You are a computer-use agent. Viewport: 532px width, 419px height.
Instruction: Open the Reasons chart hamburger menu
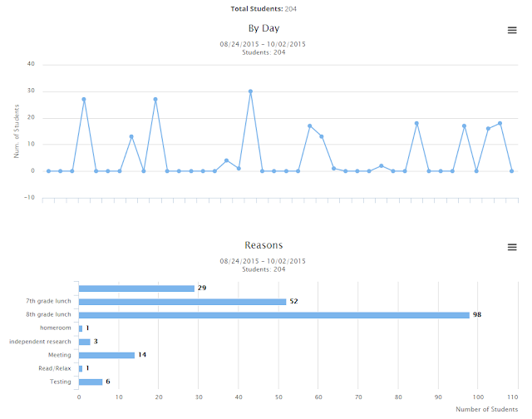pyautogui.click(x=512, y=247)
